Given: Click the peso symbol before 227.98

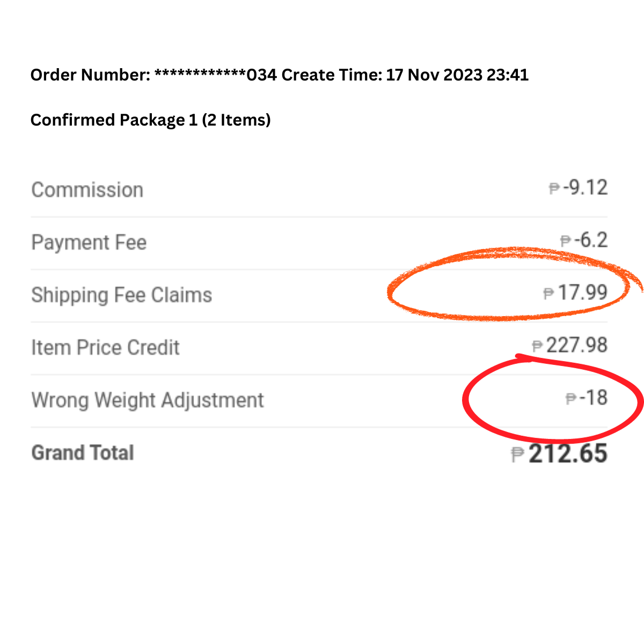Looking at the screenshot, I should click(x=537, y=346).
